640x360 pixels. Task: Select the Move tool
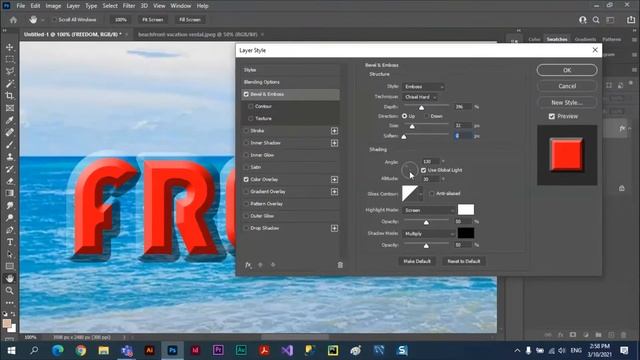click(9, 47)
